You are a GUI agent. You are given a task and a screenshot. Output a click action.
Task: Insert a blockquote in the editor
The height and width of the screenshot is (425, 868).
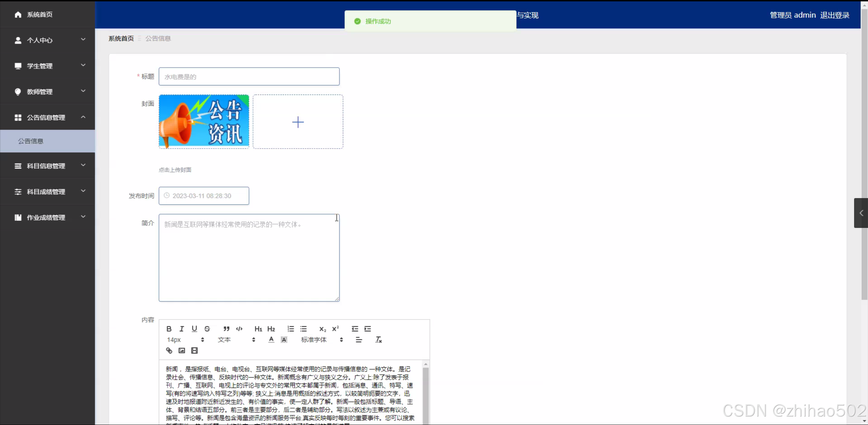click(x=226, y=329)
